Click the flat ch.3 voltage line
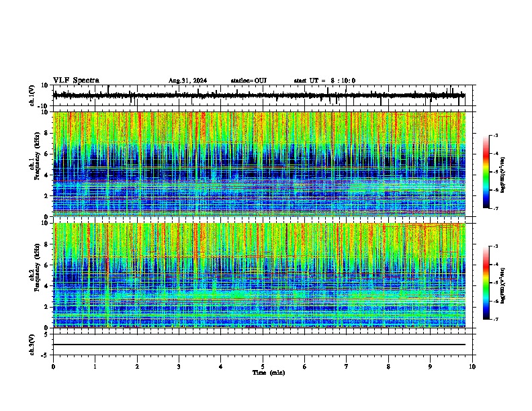Screen dimensions: 532x411 [x=259, y=345]
